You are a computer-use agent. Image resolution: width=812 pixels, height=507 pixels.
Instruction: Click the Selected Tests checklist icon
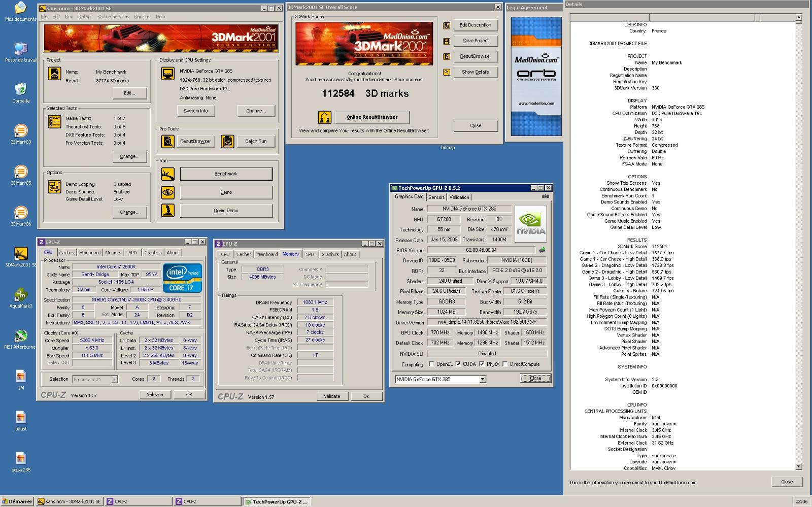click(x=54, y=122)
